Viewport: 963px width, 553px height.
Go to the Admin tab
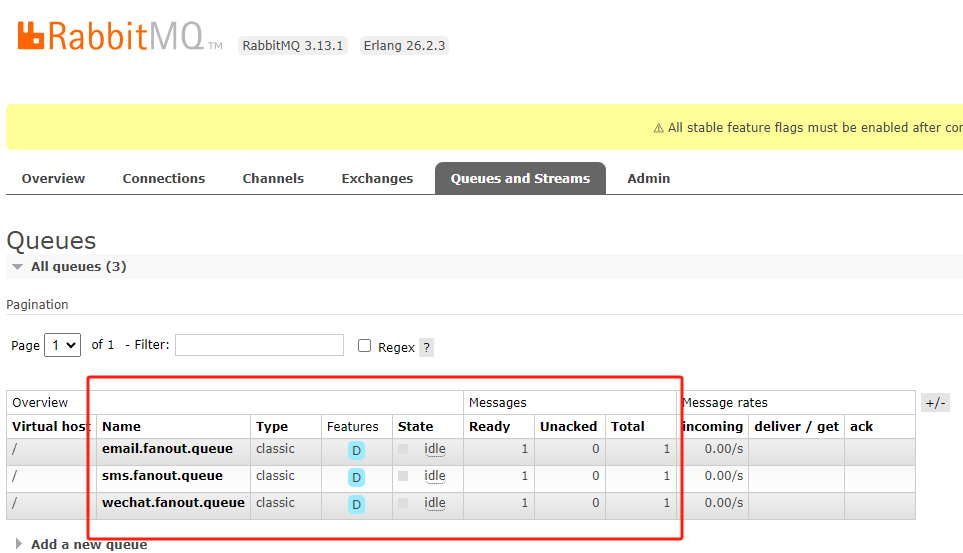(648, 179)
